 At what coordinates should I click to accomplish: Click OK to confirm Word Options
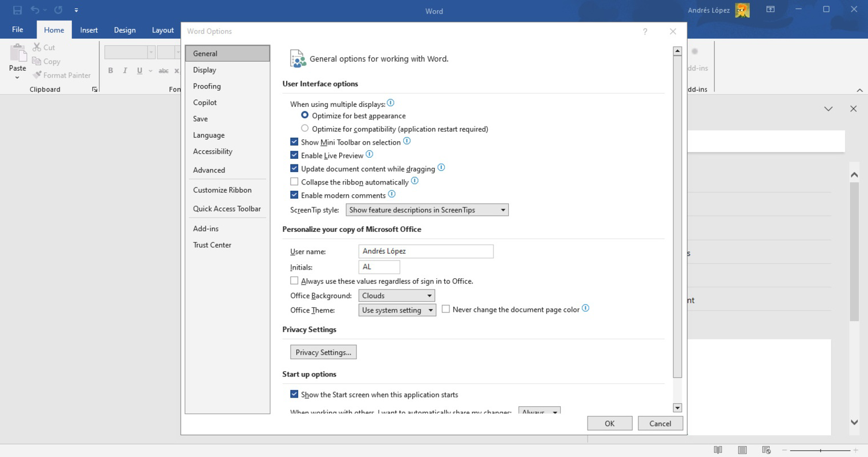click(x=609, y=423)
